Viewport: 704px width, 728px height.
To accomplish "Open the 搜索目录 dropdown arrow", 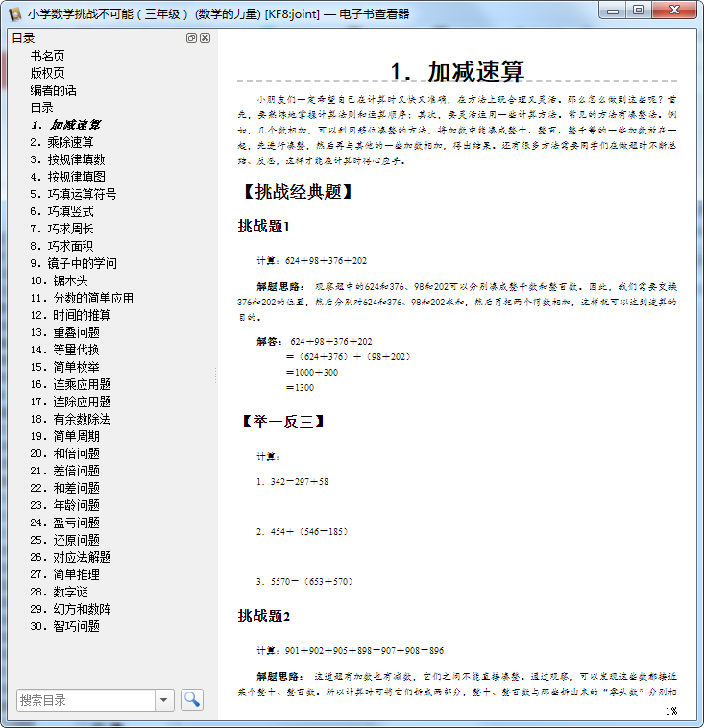I will 164,700.
